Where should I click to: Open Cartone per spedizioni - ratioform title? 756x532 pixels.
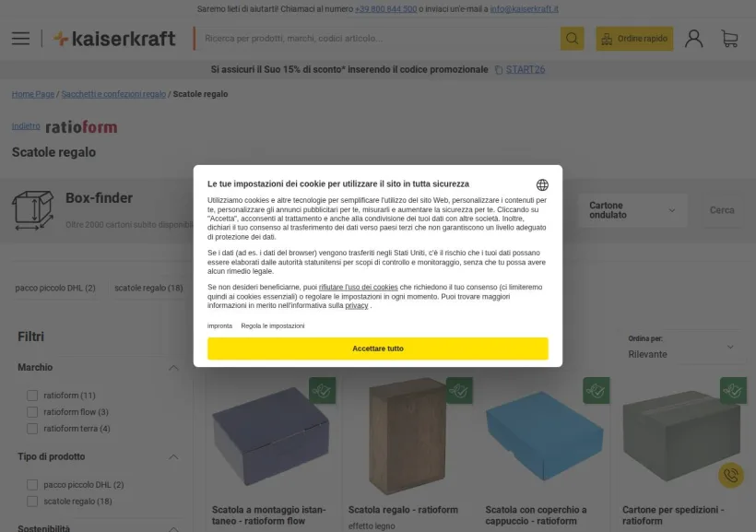[x=673, y=515]
